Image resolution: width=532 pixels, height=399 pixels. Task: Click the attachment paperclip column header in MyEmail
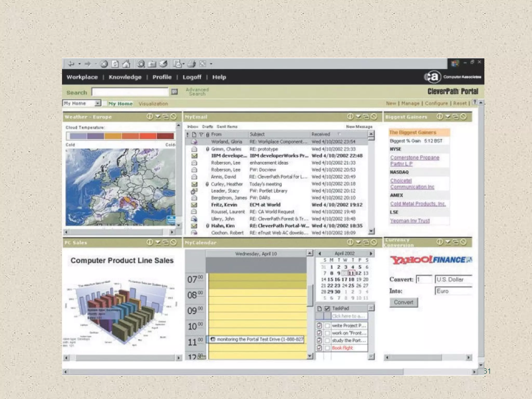208,134
